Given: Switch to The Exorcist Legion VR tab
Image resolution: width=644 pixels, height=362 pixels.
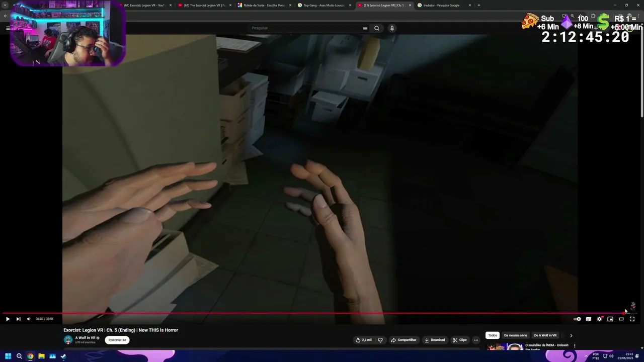Looking at the screenshot, I should (204, 5).
